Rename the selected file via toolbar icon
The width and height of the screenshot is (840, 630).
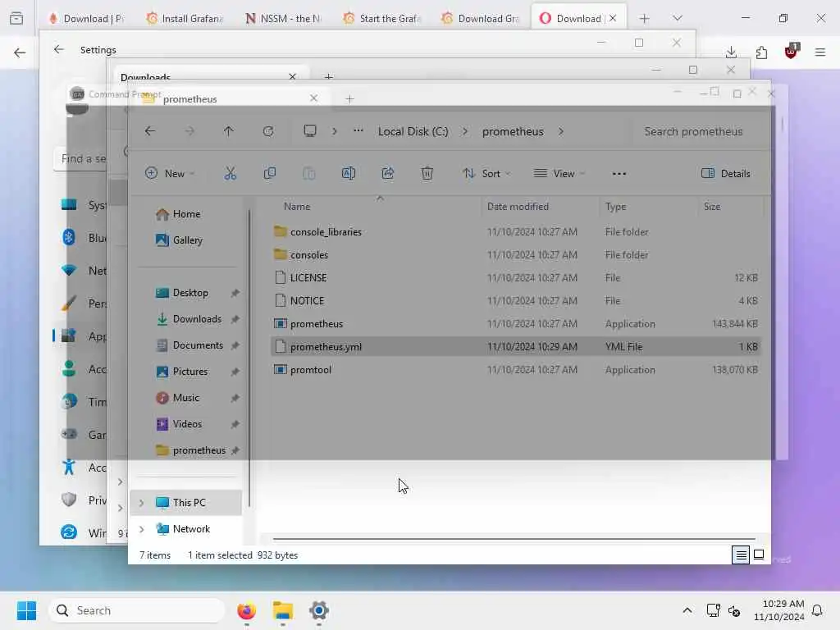[x=348, y=174]
